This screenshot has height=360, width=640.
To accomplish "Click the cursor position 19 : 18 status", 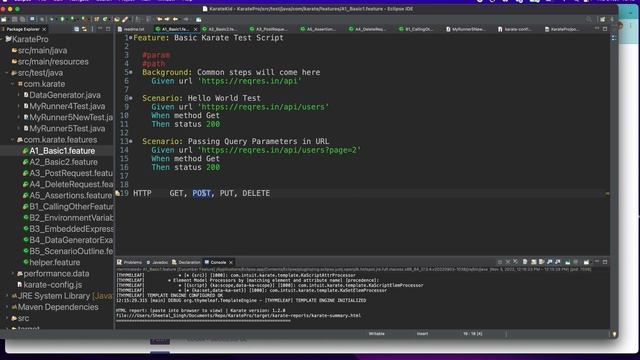I will tap(473, 334).
